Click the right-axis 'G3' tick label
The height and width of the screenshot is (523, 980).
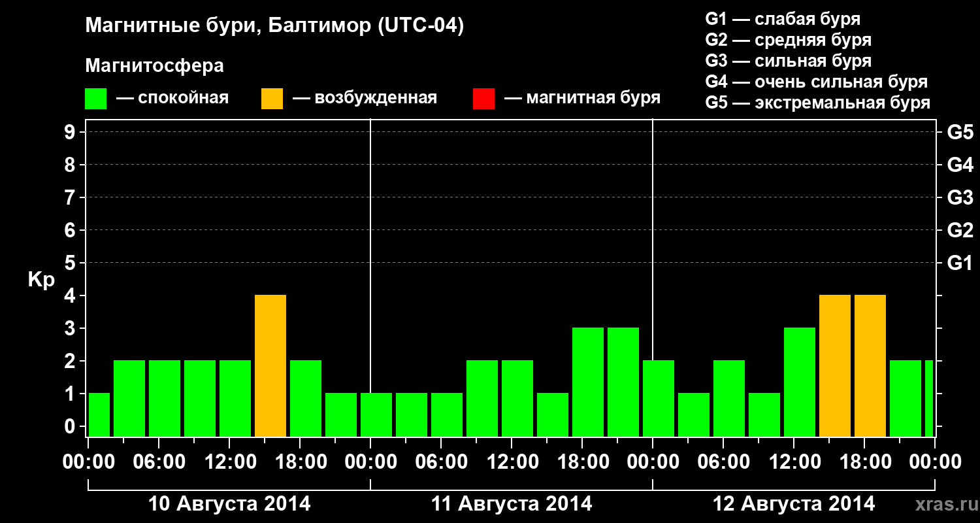click(x=960, y=198)
